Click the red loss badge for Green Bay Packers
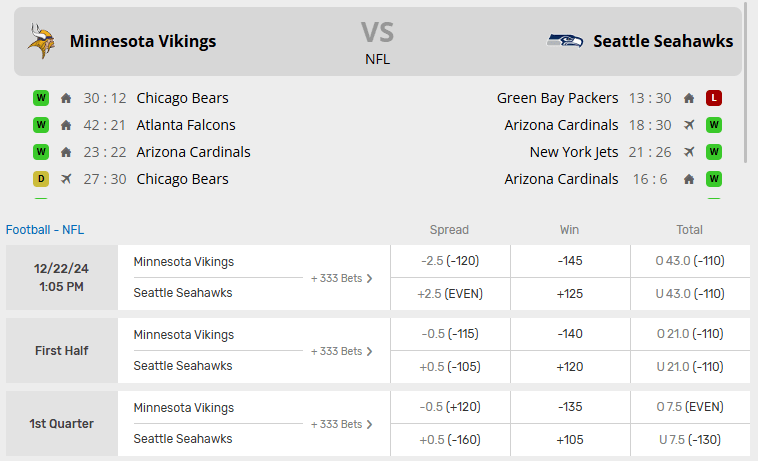 (x=713, y=98)
